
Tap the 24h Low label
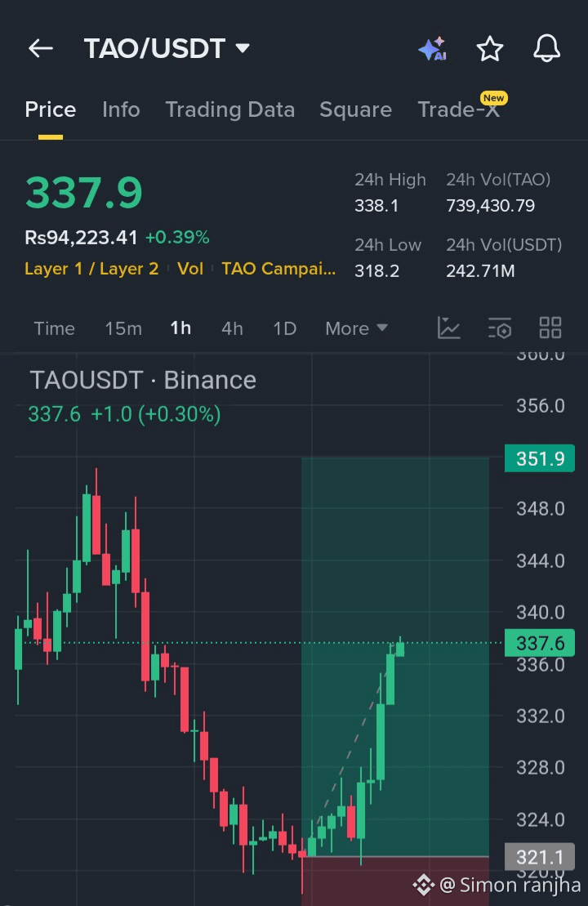(x=388, y=245)
